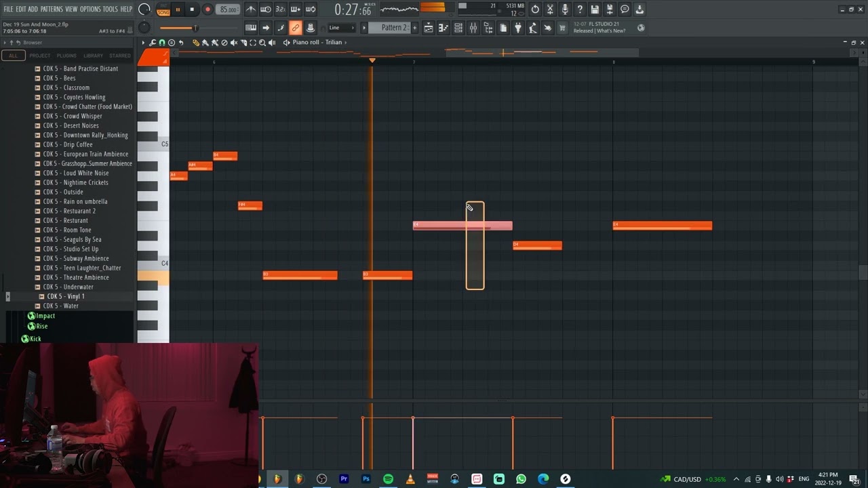
Task: Open the PATTERNS menu
Action: (x=52, y=9)
